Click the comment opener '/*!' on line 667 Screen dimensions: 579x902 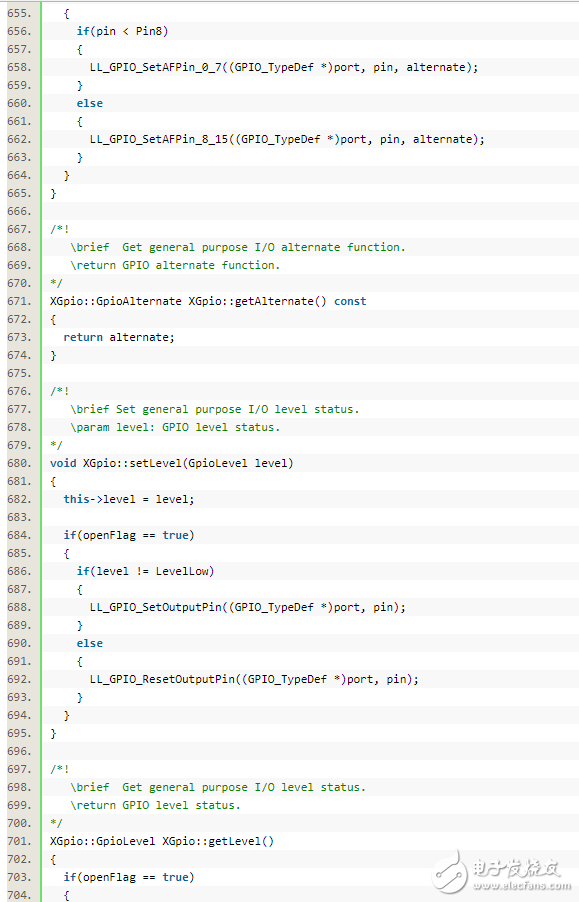(x=59, y=230)
